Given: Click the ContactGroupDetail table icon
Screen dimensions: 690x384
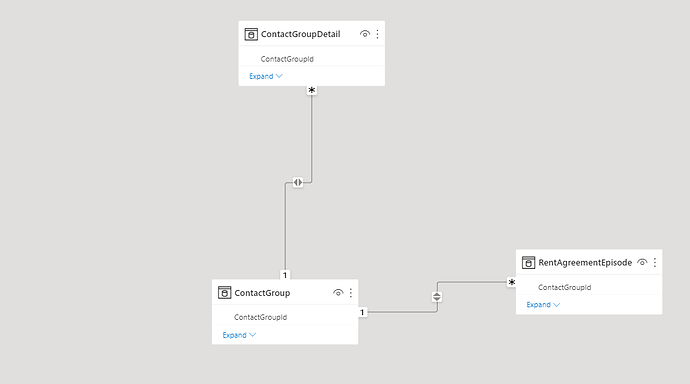Looking at the screenshot, I should tap(251, 34).
